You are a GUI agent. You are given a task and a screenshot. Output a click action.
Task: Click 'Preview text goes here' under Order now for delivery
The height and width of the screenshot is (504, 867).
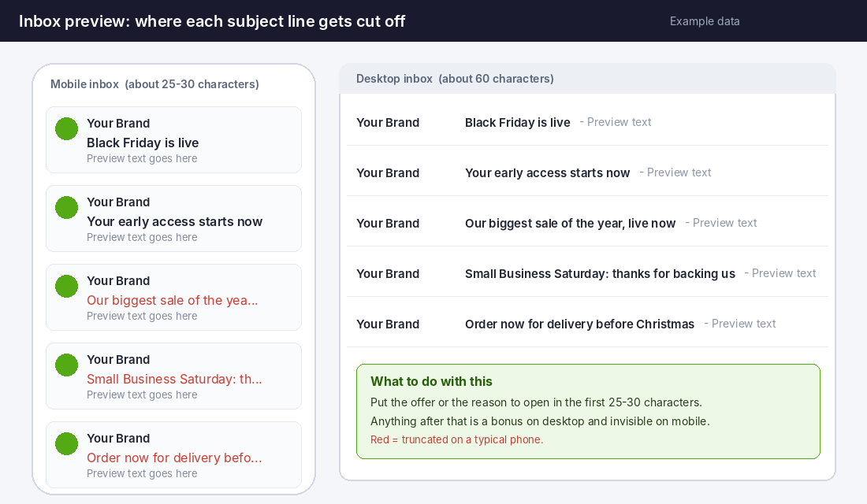(142, 473)
